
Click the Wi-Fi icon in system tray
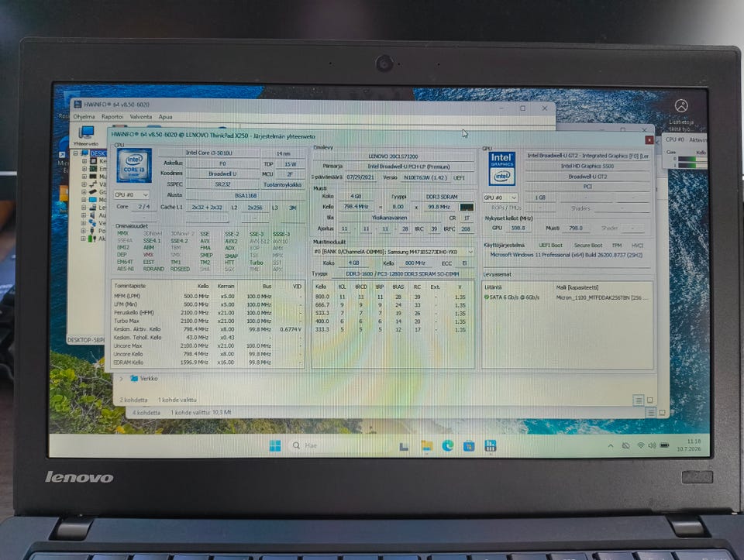641,445
